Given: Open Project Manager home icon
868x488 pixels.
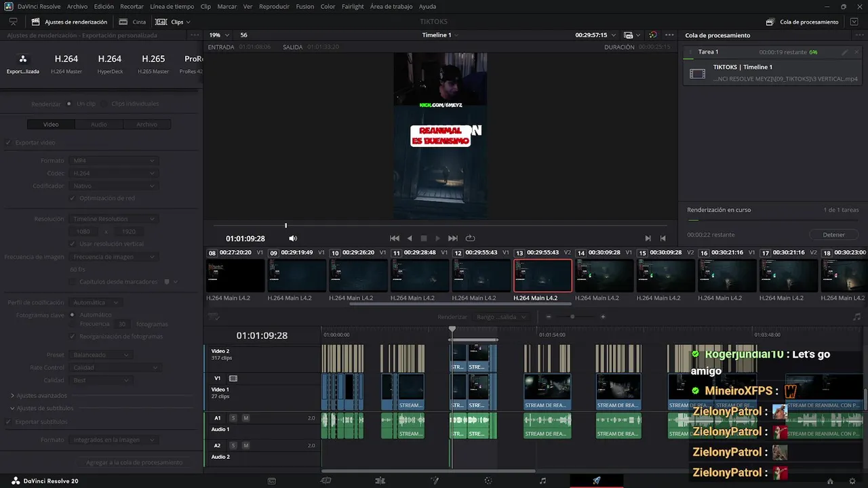Looking at the screenshot, I should 830,481.
